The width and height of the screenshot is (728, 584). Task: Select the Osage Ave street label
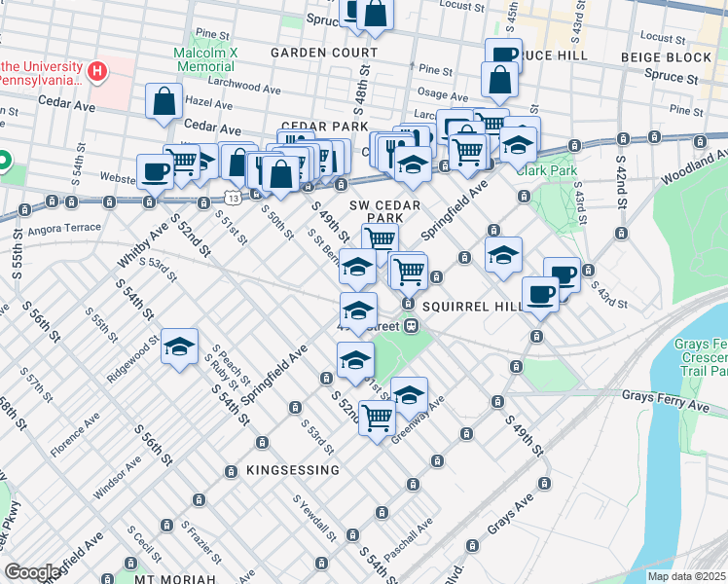tap(443, 94)
